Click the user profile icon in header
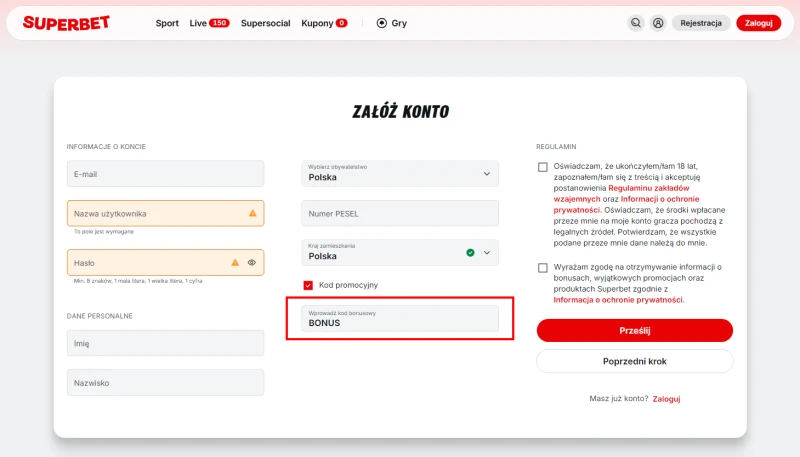The width and height of the screenshot is (800, 457). 658,23
